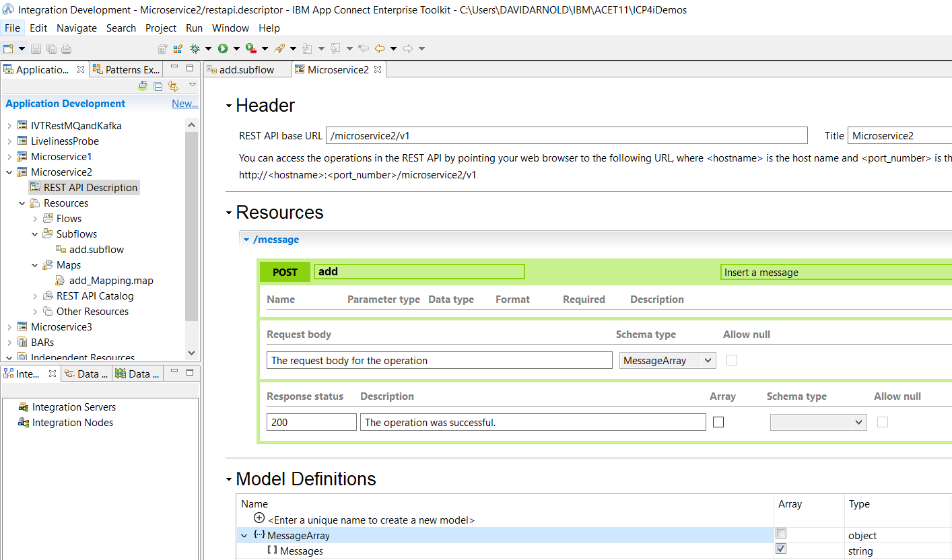Collapse the Model Definitions section

tap(229, 480)
